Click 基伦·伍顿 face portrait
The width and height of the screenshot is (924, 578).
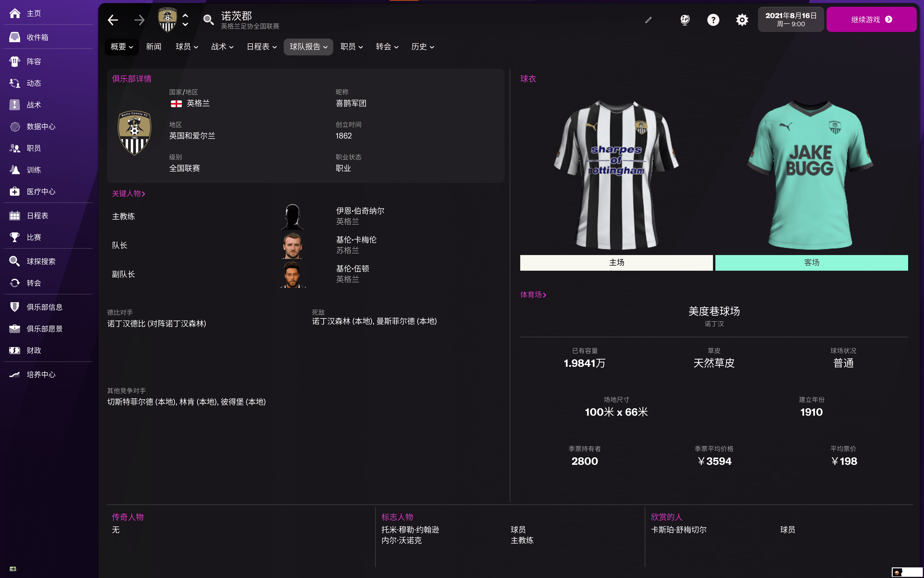pos(292,275)
